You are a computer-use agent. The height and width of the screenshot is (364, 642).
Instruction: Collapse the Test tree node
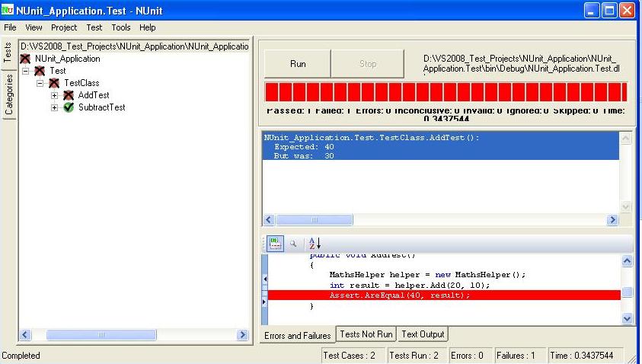[x=26, y=71]
